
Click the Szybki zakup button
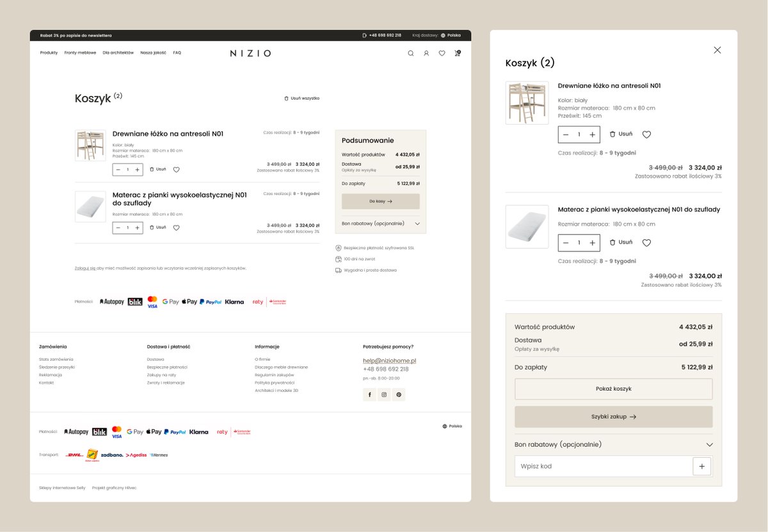(614, 416)
